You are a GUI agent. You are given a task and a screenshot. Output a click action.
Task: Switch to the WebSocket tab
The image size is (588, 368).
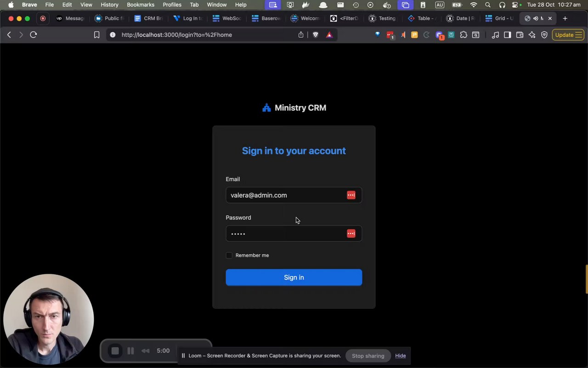[x=226, y=18]
